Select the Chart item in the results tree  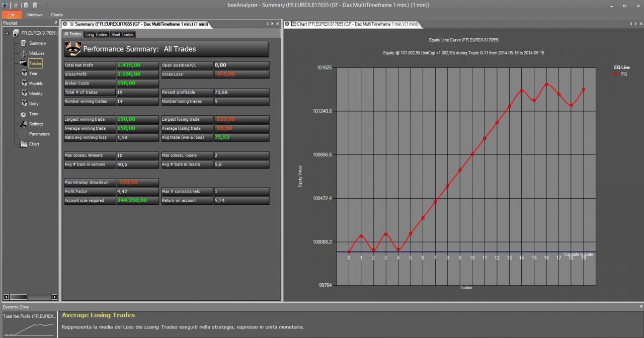(34, 144)
